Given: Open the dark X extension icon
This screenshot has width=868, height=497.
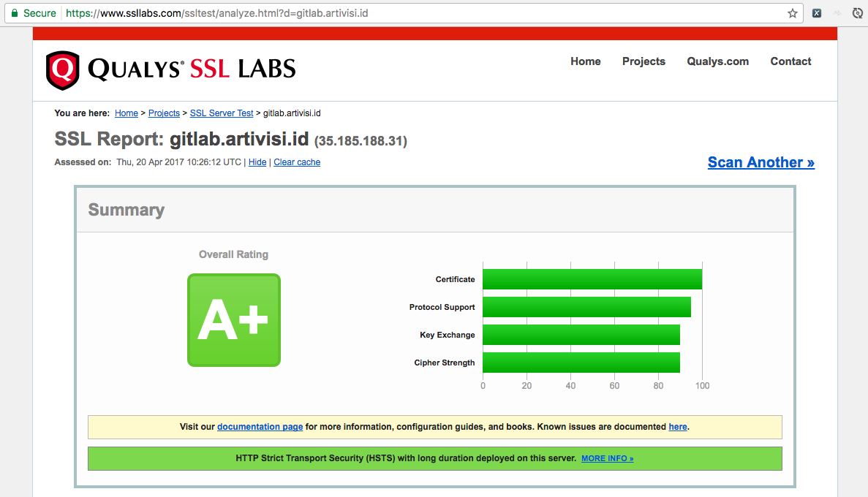Looking at the screenshot, I should click(x=817, y=13).
